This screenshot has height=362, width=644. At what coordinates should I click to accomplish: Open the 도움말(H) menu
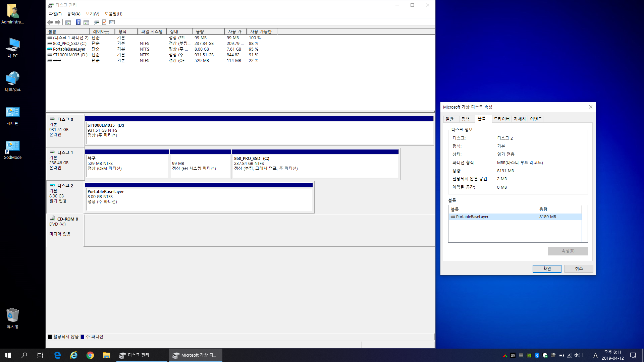(x=113, y=14)
